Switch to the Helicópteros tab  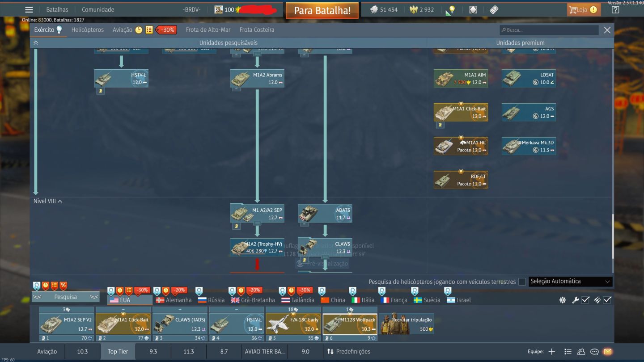(x=88, y=29)
